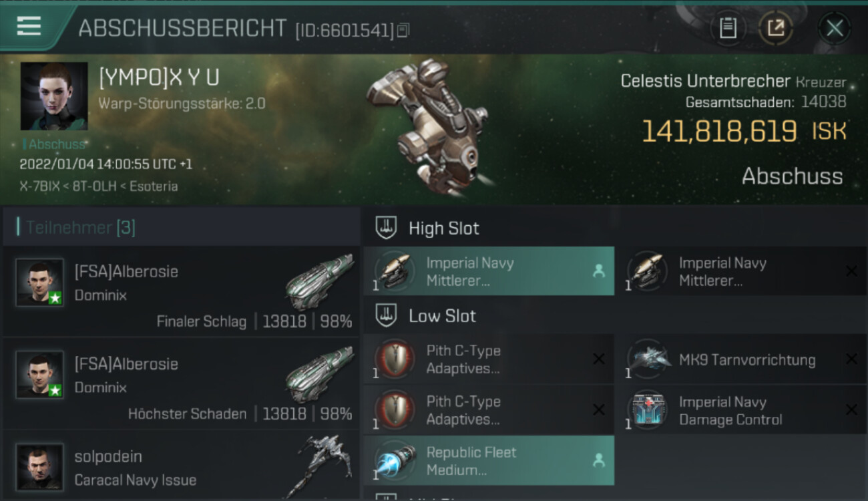This screenshot has width=868, height=501.
Task: Select the MK9 Tarnvorrichtung module
Action: coord(741,359)
